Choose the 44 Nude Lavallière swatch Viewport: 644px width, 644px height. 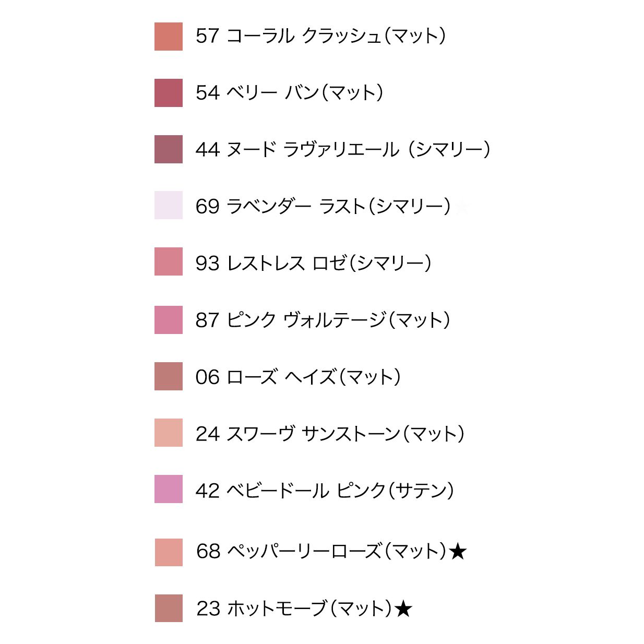pyautogui.click(x=168, y=149)
